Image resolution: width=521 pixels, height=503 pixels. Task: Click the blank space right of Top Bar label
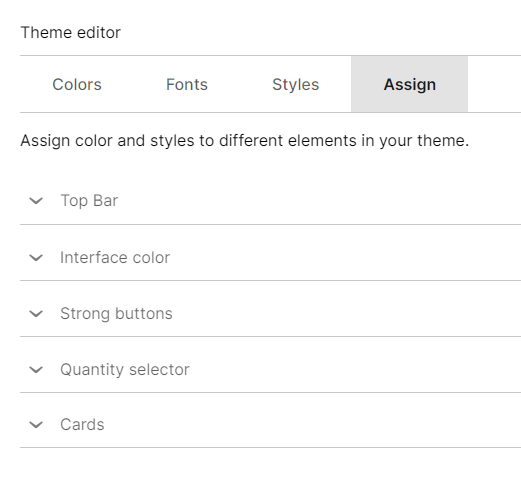coord(319,201)
